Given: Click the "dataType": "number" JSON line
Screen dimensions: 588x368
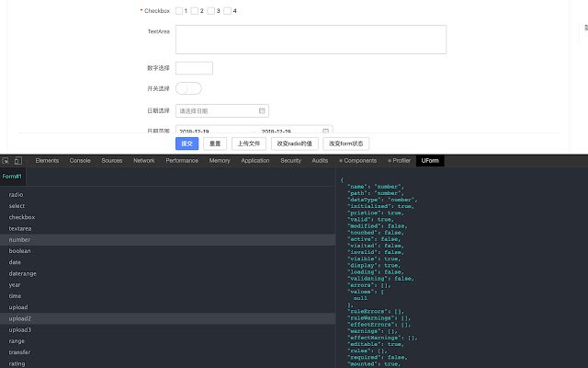Looking at the screenshot, I should click(x=382, y=200).
